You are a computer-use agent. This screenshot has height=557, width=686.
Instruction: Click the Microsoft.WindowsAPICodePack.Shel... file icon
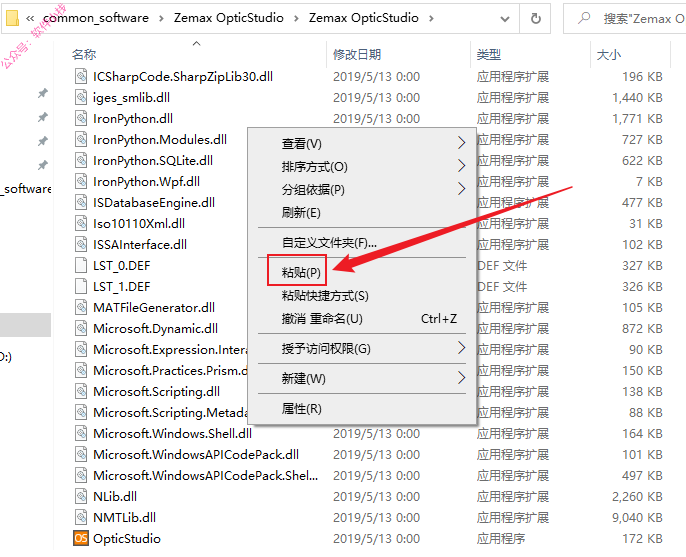coord(81,476)
